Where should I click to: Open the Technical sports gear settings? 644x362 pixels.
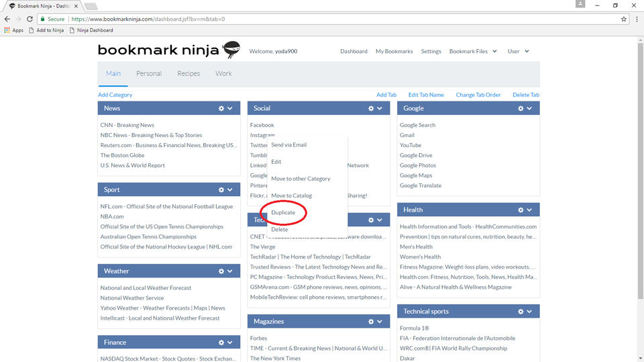click(x=521, y=312)
